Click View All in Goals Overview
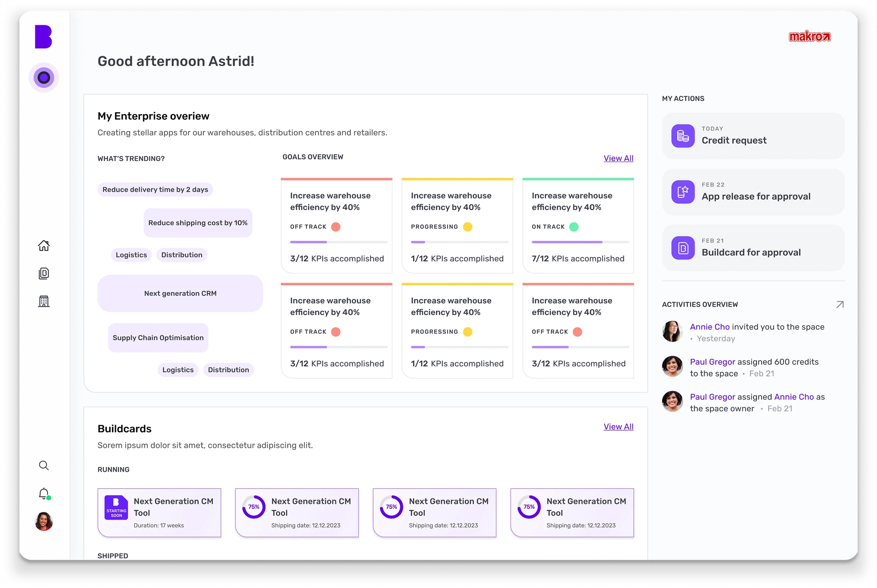Viewport: 877px width, 588px height. [619, 158]
